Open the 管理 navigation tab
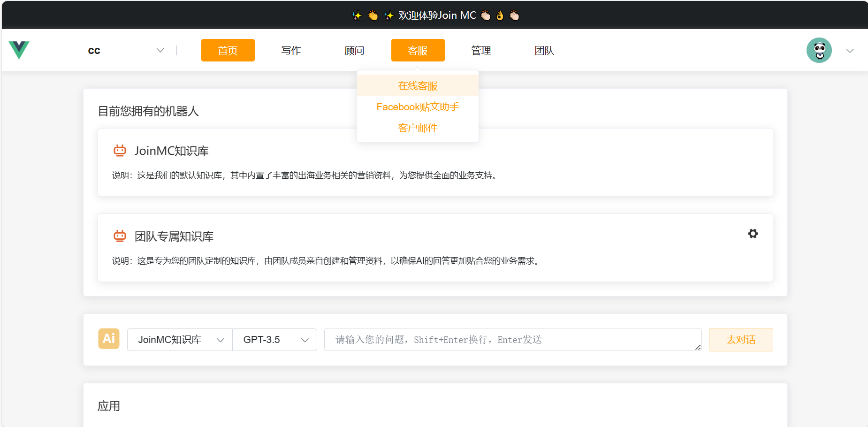Screen dimensions: 868x427 tap(481, 50)
